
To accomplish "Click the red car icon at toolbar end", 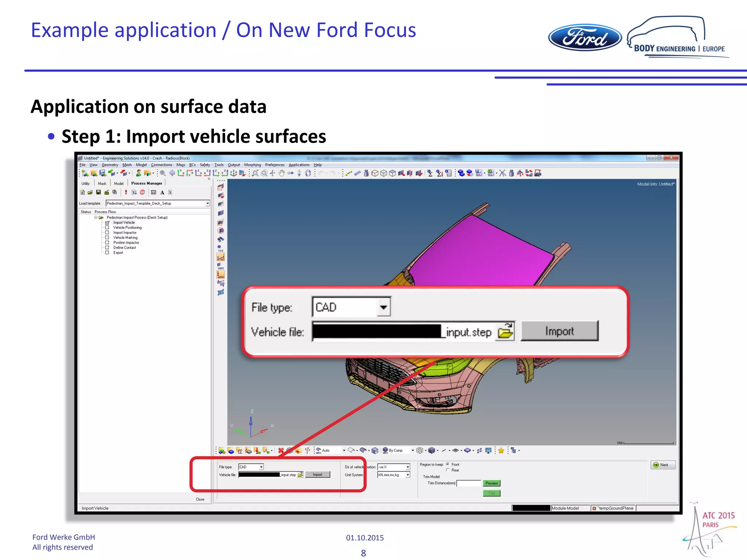I will [538, 173].
